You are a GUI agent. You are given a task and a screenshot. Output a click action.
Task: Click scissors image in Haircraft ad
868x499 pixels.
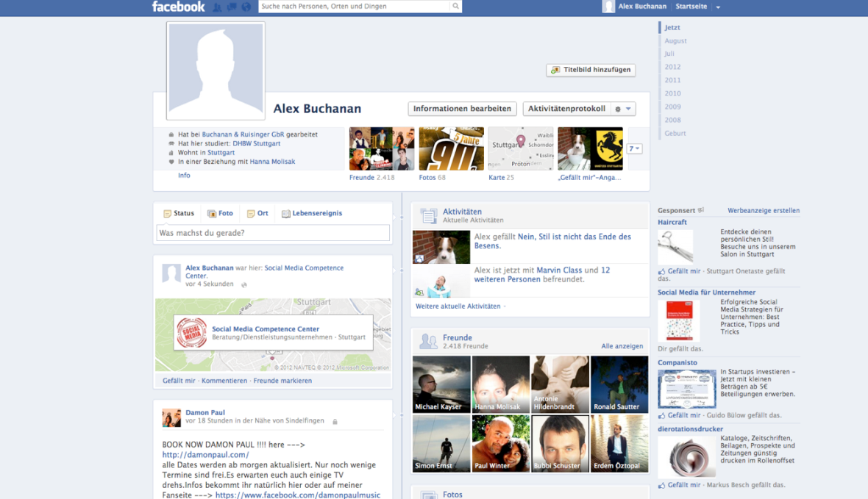(x=675, y=245)
